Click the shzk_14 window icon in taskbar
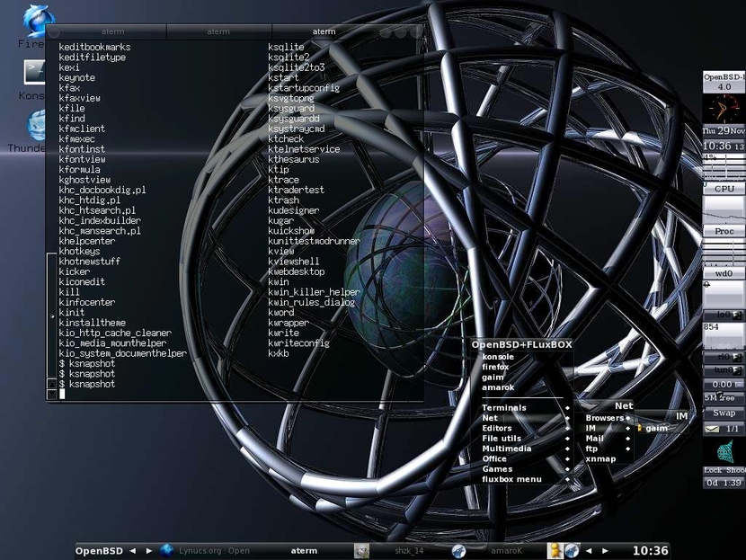The image size is (746, 560). tap(361, 550)
